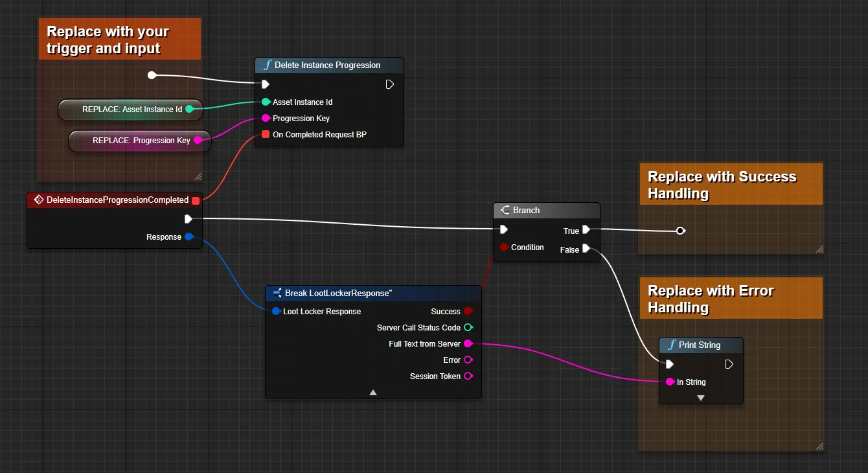Viewport: 868px width, 473px height.
Task: Click the Server Call Status Code pin
Action: coord(468,327)
